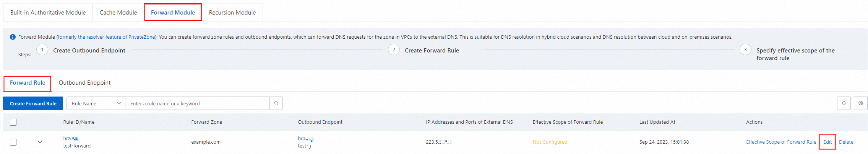Check the test-forward rule checkbox
Image resolution: width=868 pixels, height=154 pixels.
click(13, 142)
